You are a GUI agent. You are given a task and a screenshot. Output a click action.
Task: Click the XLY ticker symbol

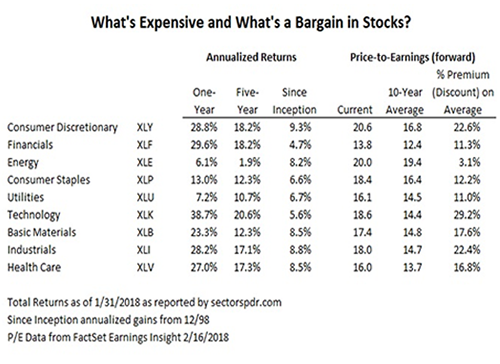coord(145,127)
